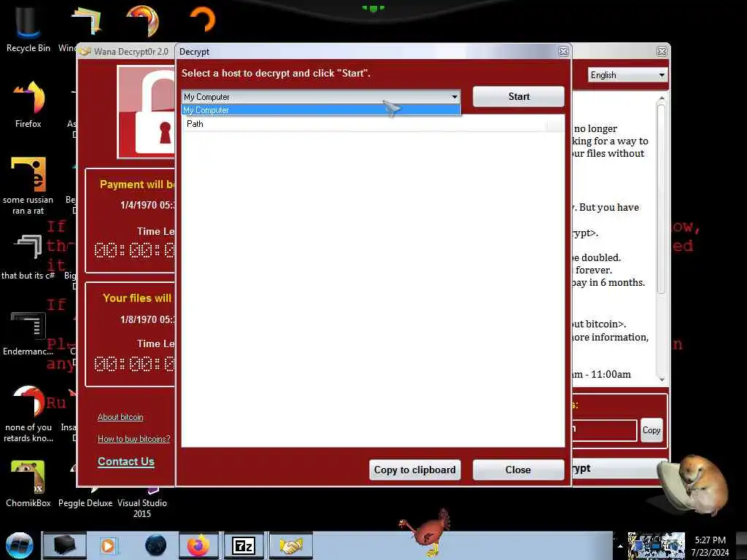Click the colorful swirl desktop icon at top
This screenshot has width=747, height=560.
(142, 20)
